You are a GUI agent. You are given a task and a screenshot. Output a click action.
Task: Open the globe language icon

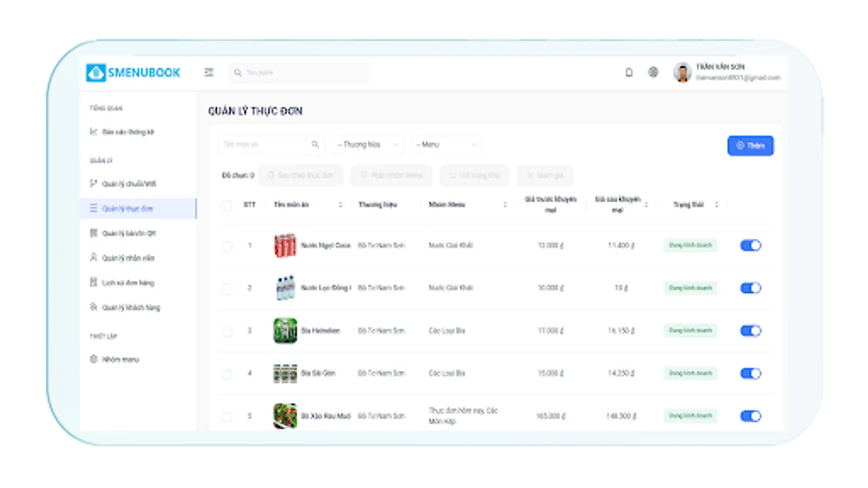pos(653,72)
